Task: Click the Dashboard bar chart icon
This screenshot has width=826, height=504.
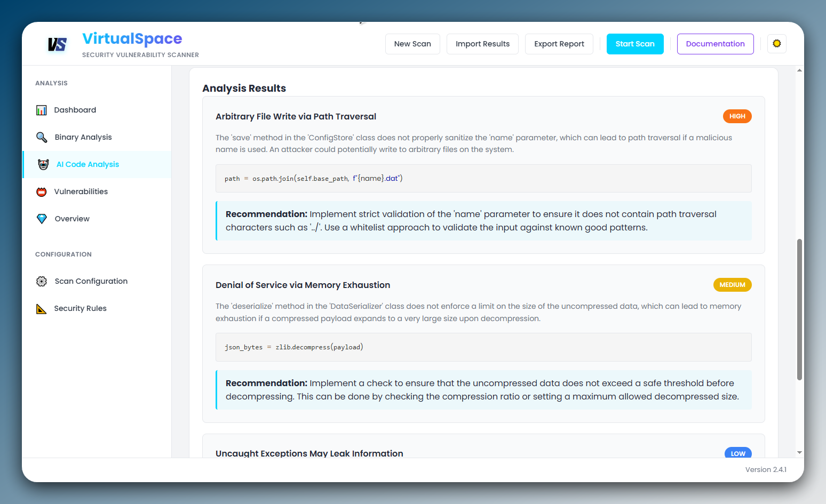Action: [42, 110]
